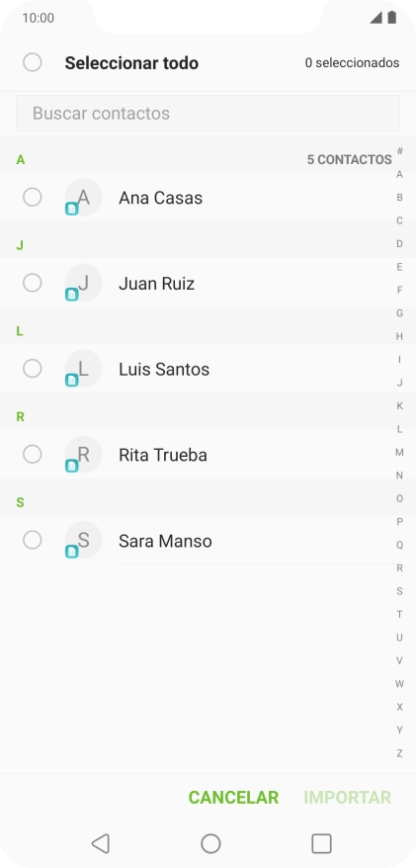
Task: Focus the Buscar contactos search field
Action: tap(208, 113)
